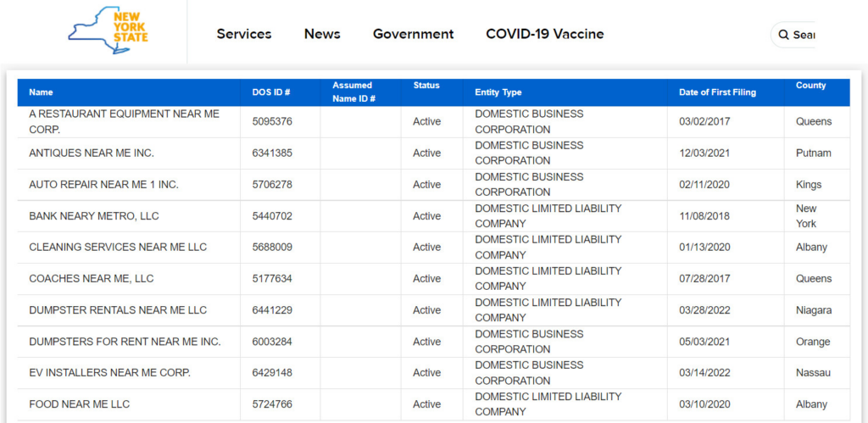Open ANTIQUES NEAR ME INC. entry
The image size is (868, 423).
pos(92,153)
